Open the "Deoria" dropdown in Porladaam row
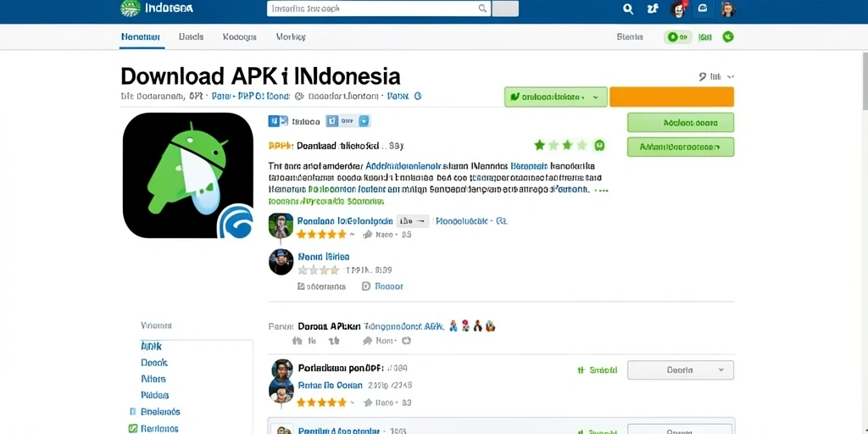 pyautogui.click(x=681, y=370)
